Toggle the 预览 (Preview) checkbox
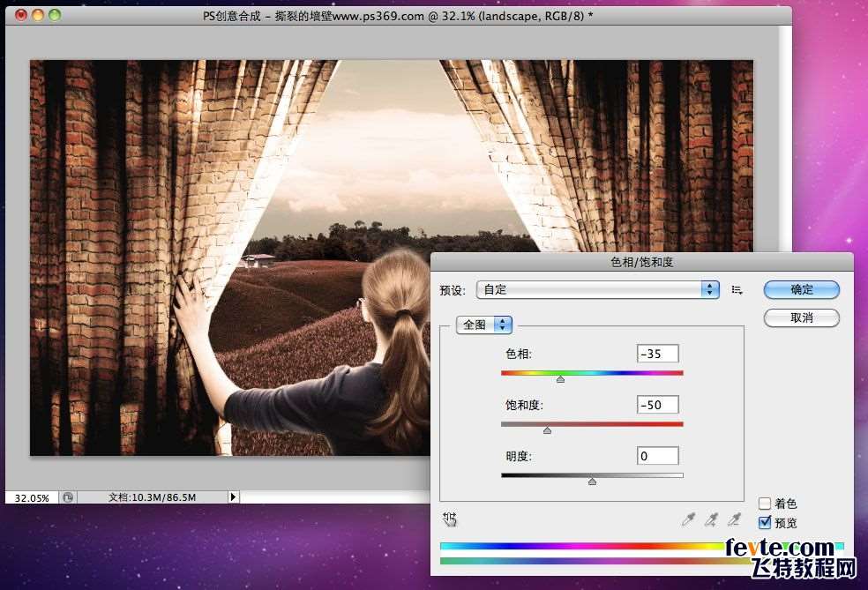The width and height of the screenshot is (868, 590). point(765,522)
